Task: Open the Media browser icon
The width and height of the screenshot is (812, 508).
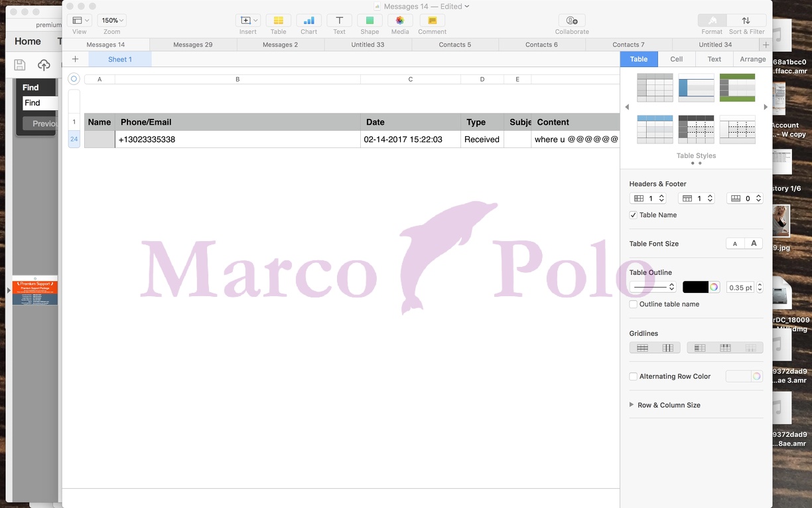Action: pos(400,21)
